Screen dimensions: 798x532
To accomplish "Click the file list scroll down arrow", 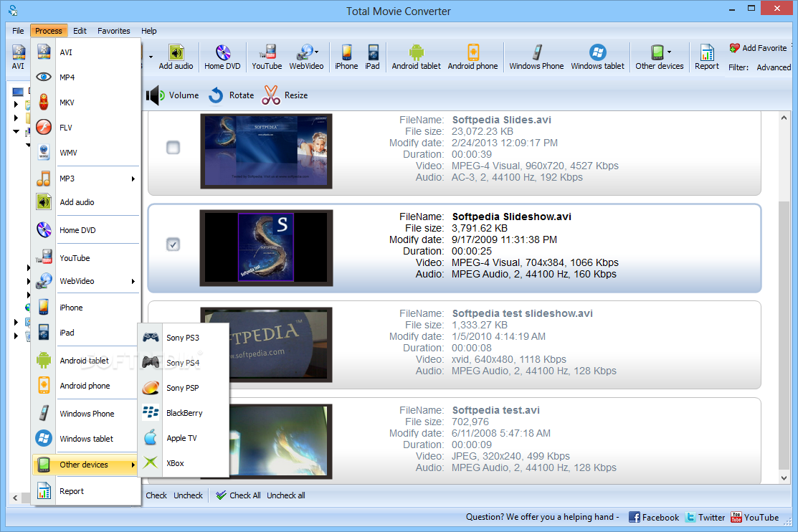I will pos(784,478).
